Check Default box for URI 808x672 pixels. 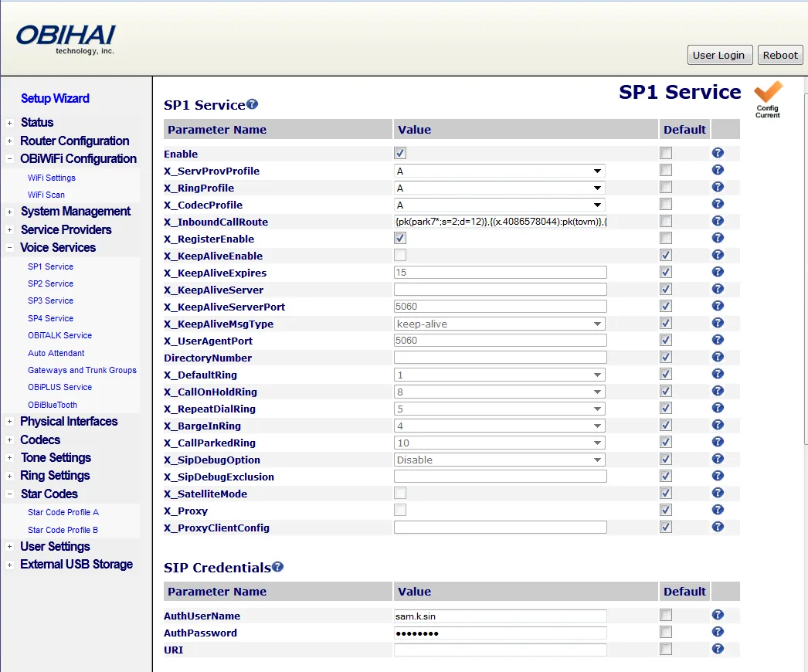pos(666,649)
